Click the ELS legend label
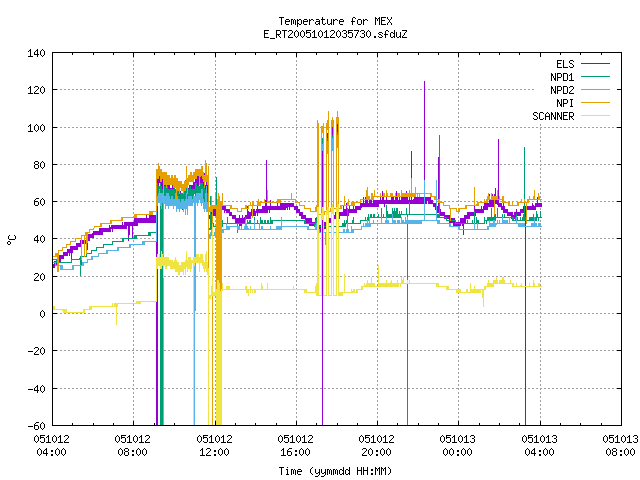Screen dimensions: 640x480 [x=565, y=64]
